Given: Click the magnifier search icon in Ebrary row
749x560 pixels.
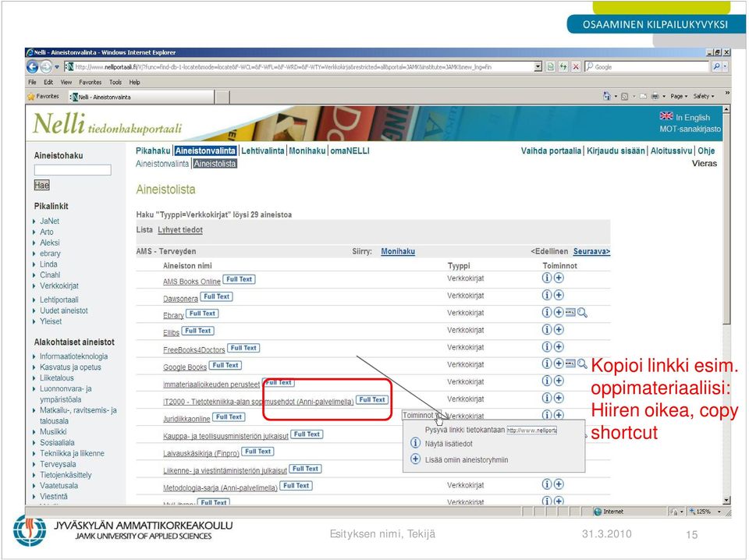Looking at the screenshot, I should tap(582, 313).
